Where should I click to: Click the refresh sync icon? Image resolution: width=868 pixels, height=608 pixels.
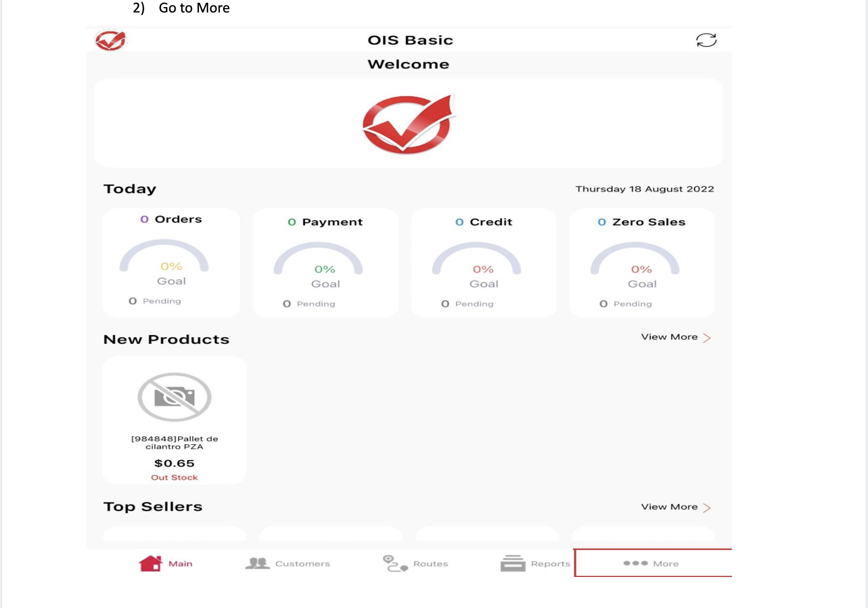tap(706, 40)
